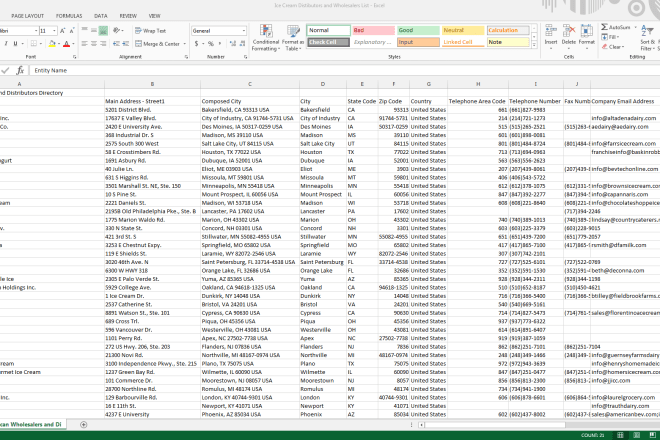Apply the Calculation cell style
Screen dimensions: 660x440
click(508, 30)
